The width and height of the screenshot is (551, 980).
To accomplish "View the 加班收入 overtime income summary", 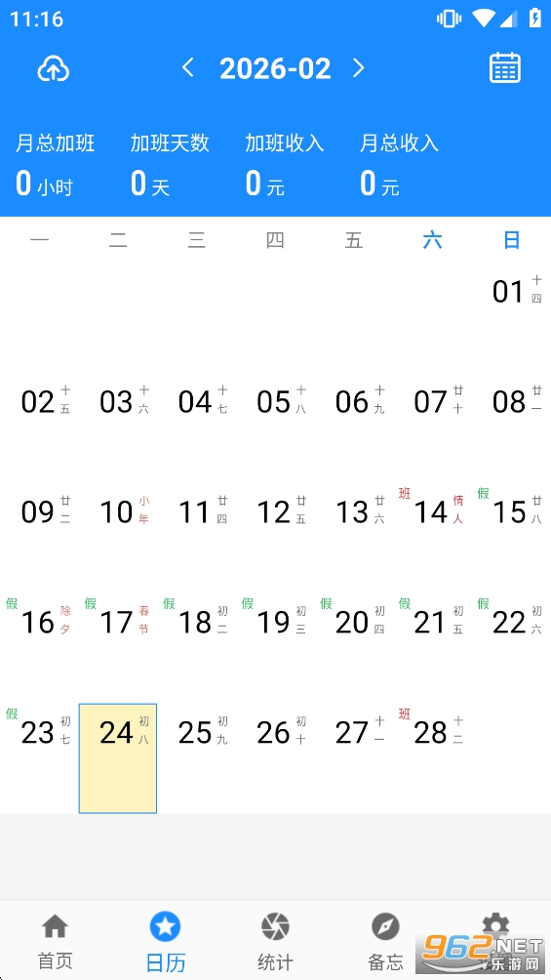I will coord(284,164).
